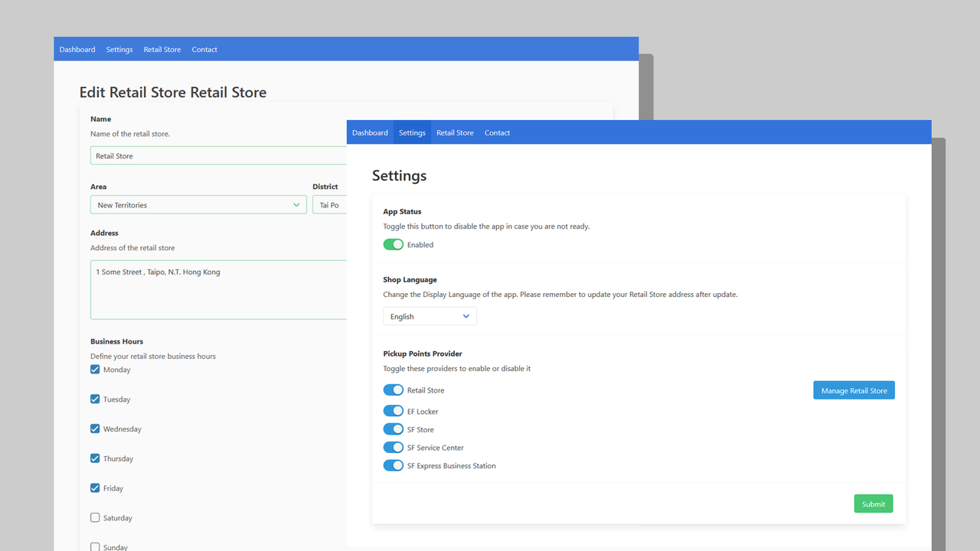Screen dimensions: 980x551
Task: Enable Saturday business hours
Action: tap(94, 517)
